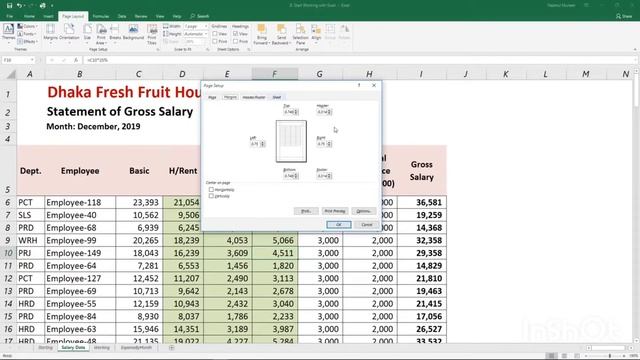This screenshot has width=640, height=360.
Task: Click Cancel in the Page Setup dialog
Action: point(367,224)
